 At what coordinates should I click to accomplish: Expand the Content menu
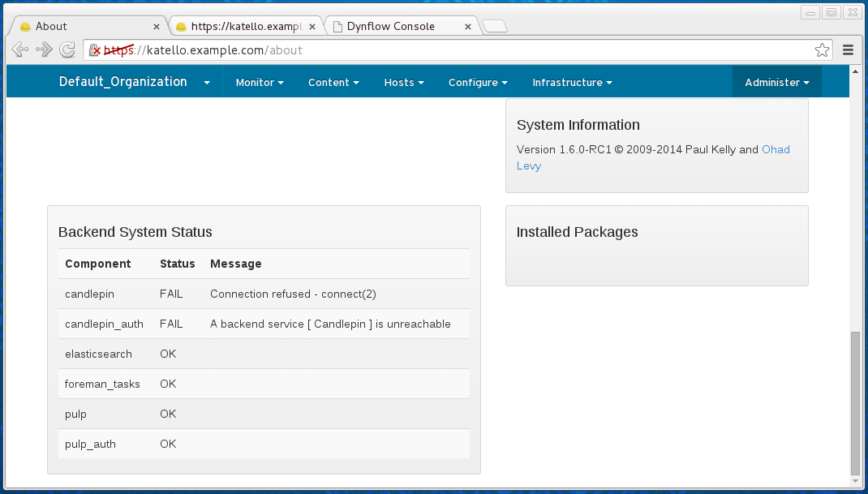pyautogui.click(x=333, y=82)
